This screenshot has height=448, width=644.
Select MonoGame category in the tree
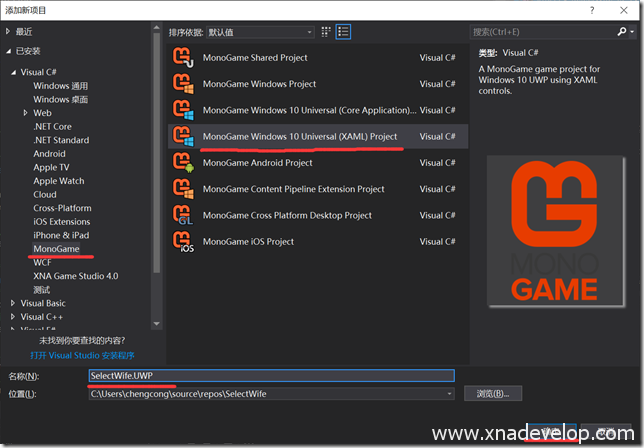pyautogui.click(x=56, y=248)
